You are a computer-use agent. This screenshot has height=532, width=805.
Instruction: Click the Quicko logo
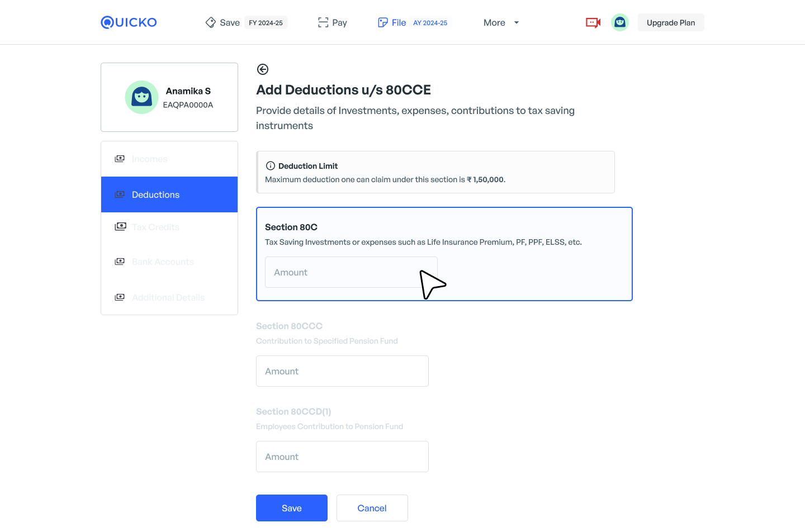click(x=129, y=22)
